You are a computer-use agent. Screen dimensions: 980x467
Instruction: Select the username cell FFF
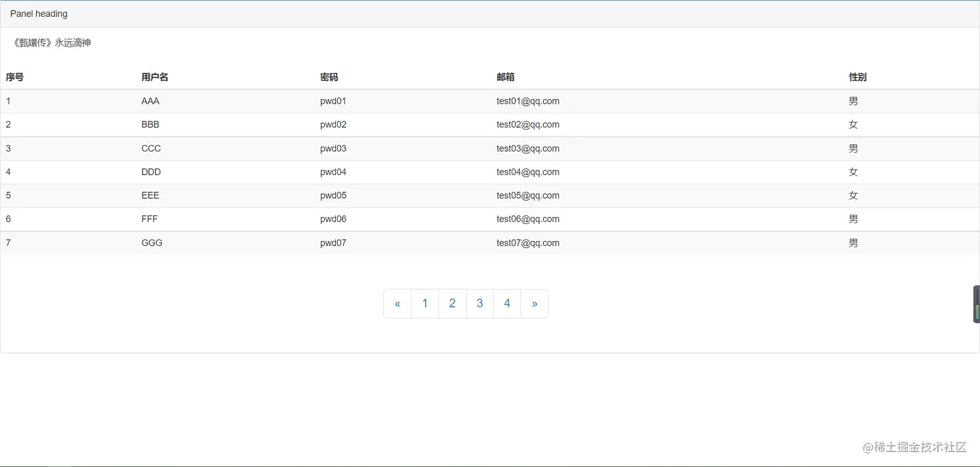coord(150,219)
